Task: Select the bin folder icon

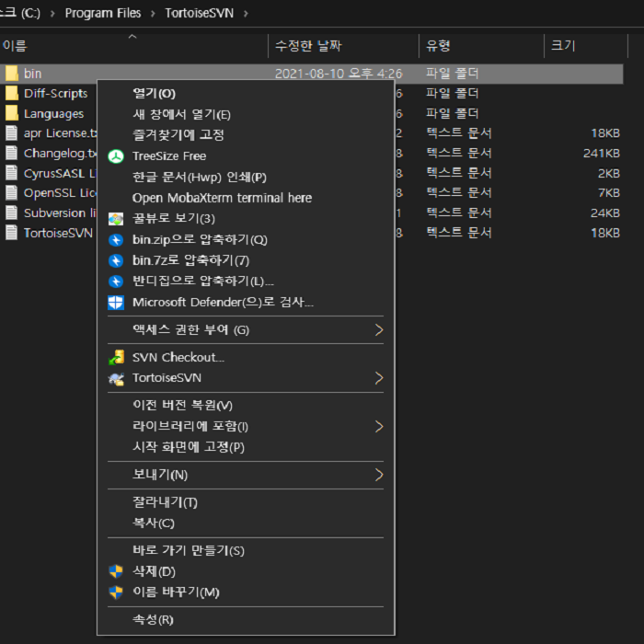Action: (x=12, y=74)
